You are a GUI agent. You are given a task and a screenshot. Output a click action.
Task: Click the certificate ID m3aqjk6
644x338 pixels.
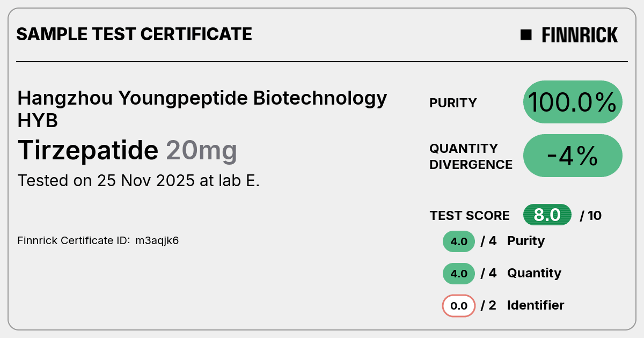tap(157, 240)
